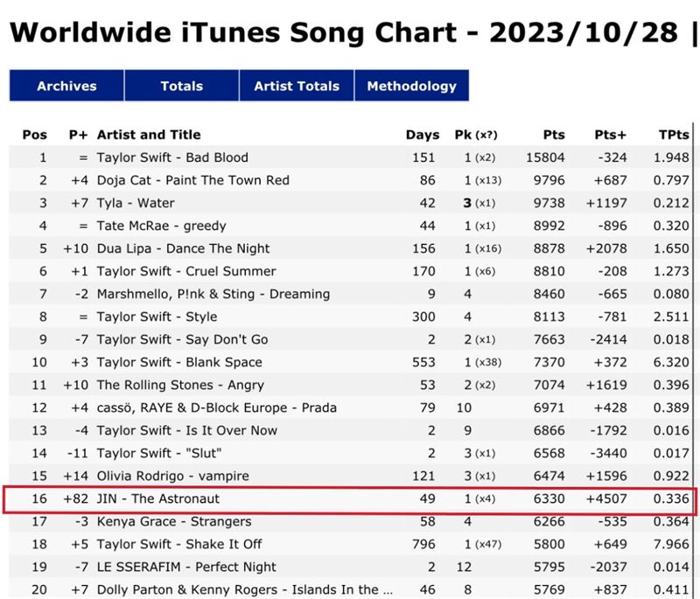Click the Pts+ column header
The height and width of the screenshot is (599, 700).
(610, 135)
